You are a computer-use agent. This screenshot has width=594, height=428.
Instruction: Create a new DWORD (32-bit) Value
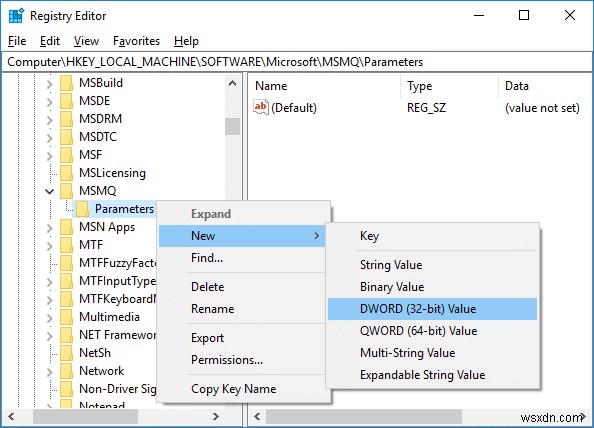click(x=432, y=309)
